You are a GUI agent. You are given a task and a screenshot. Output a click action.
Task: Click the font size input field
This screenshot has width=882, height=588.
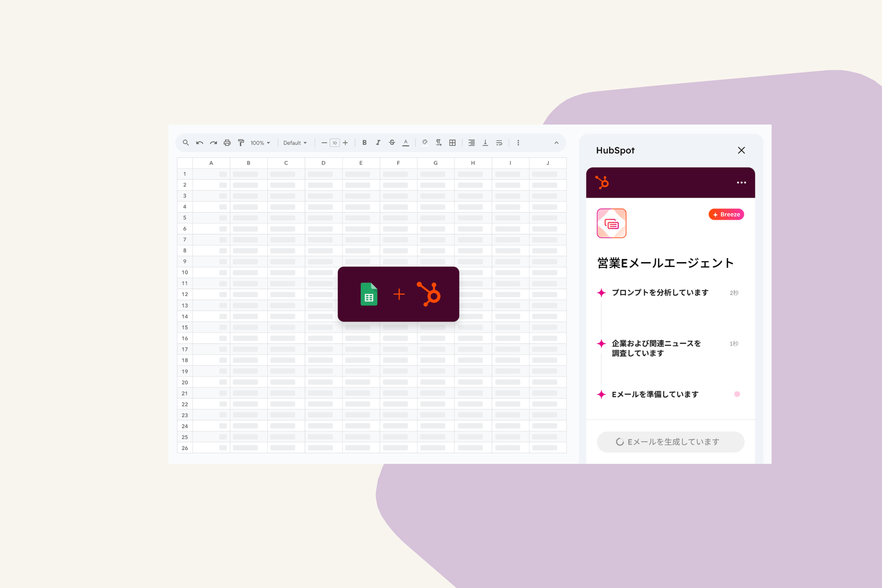tap(335, 143)
